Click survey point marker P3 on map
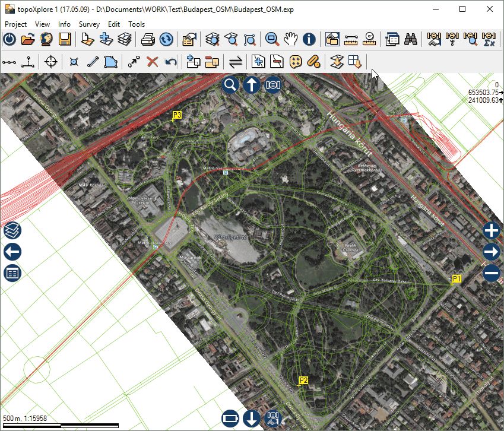 176,115
